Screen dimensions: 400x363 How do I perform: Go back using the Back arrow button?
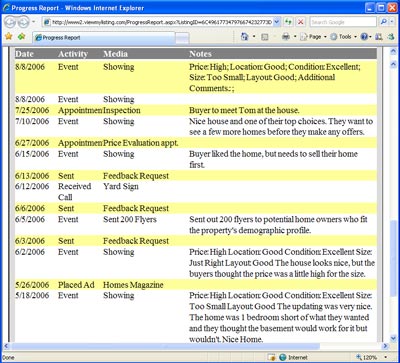[x=10, y=22]
